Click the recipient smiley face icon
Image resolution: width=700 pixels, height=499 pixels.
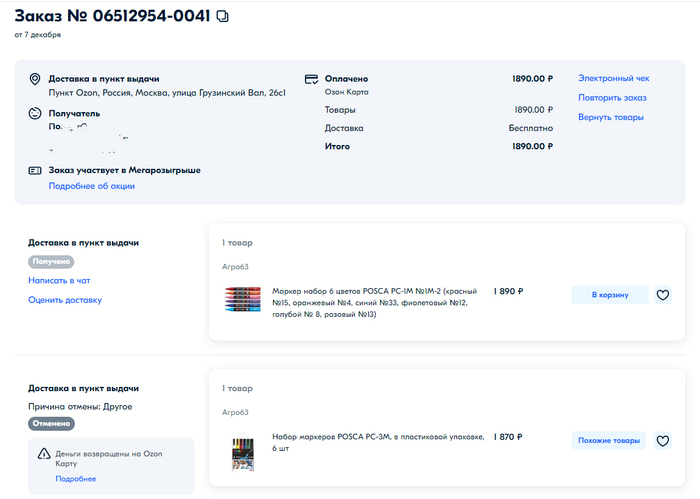(35, 113)
